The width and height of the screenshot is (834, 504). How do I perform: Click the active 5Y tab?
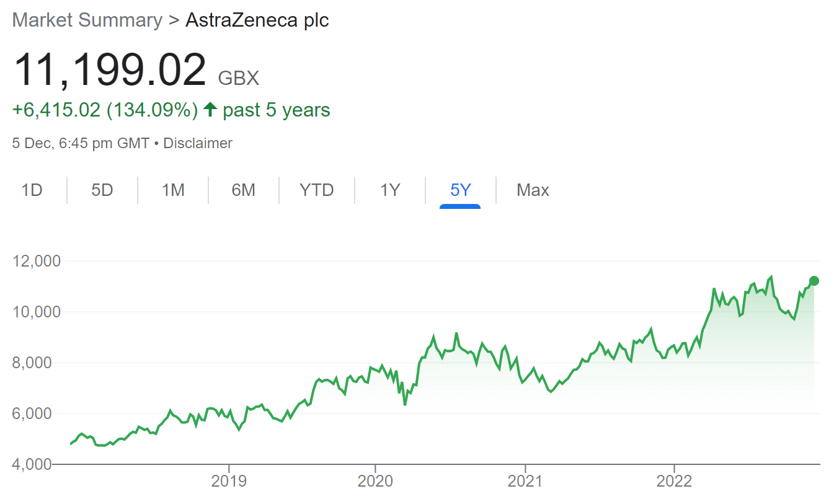[x=460, y=190]
